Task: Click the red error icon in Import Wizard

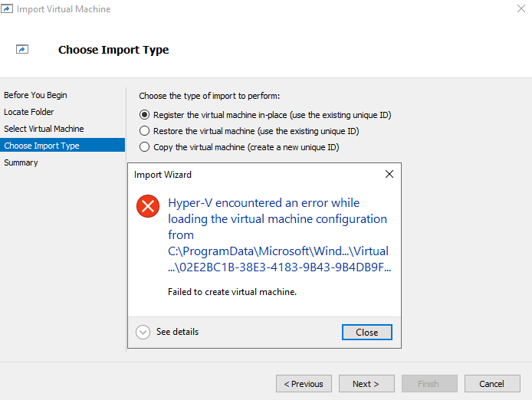Action: [147, 205]
